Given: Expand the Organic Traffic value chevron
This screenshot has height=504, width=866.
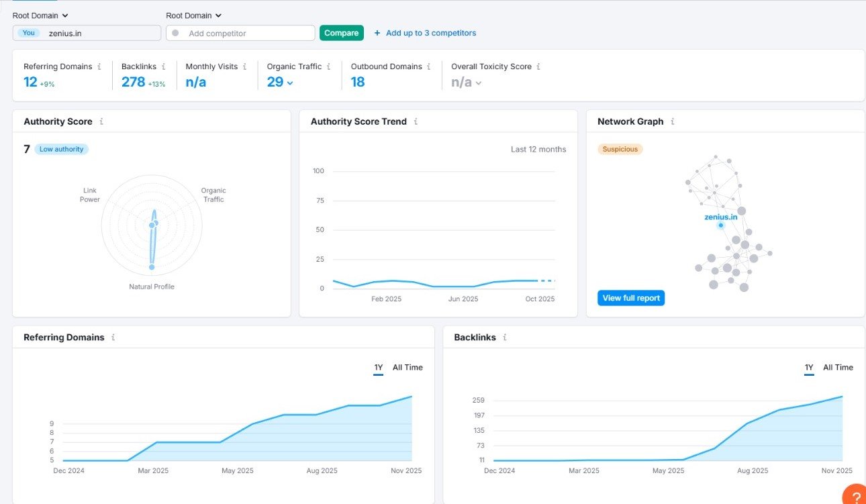Looking at the screenshot, I should coord(290,83).
